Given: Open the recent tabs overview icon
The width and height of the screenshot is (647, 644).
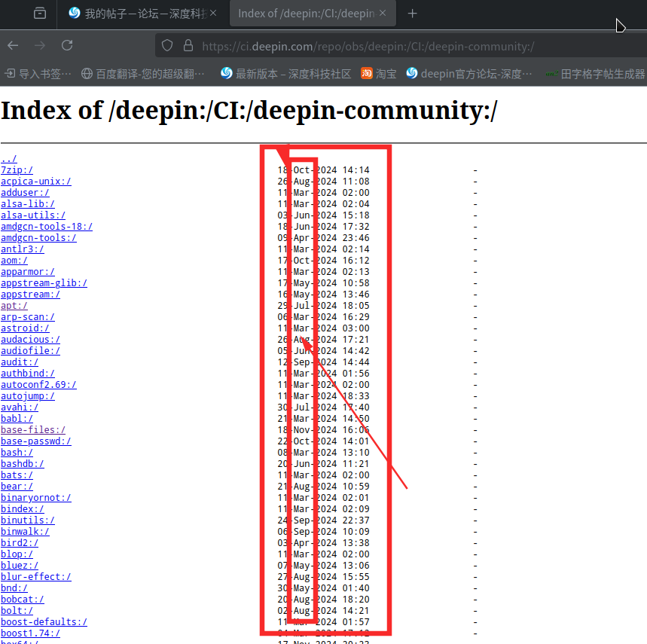Looking at the screenshot, I should point(40,14).
